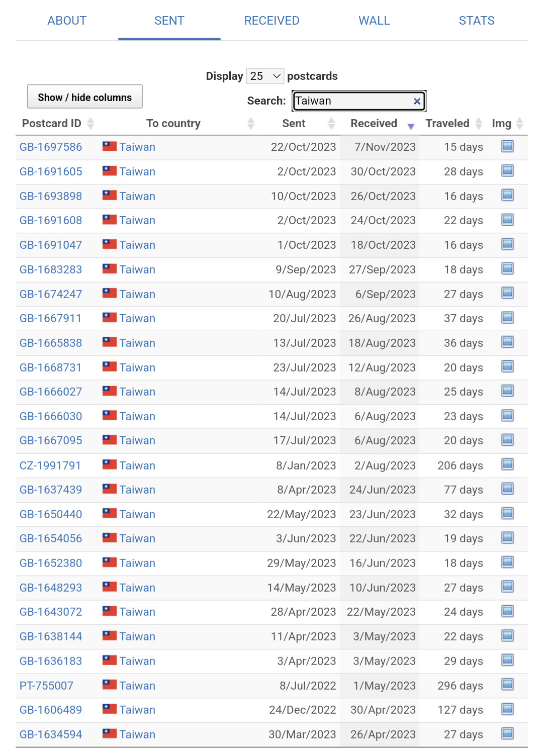Viewport: 543px width, 756px height.
Task: Expand the Display 25 postcards dropdown
Action: point(265,76)
